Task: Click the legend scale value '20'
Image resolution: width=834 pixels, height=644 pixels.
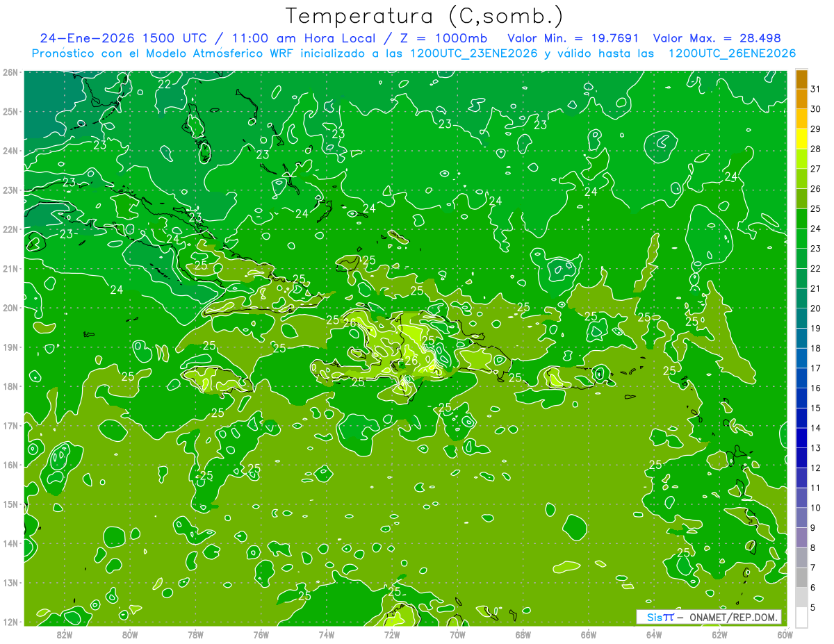Action: click(x=816, y=308)
